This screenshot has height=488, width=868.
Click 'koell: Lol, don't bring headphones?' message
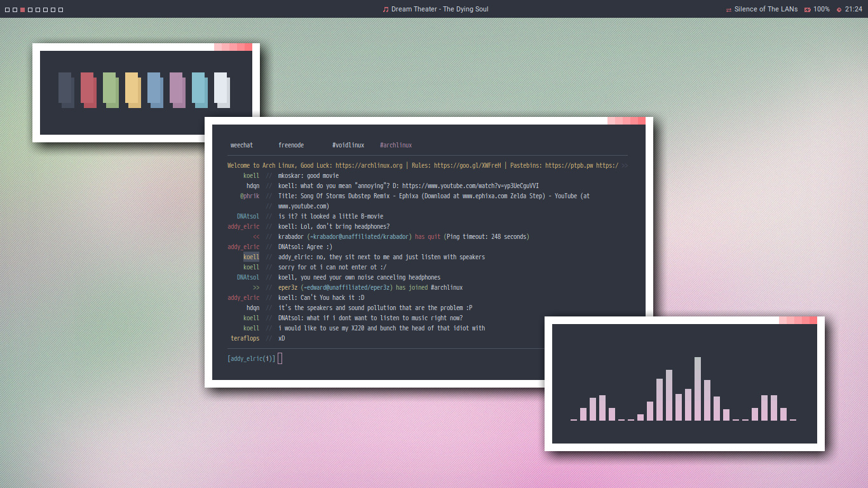(334, 226)
